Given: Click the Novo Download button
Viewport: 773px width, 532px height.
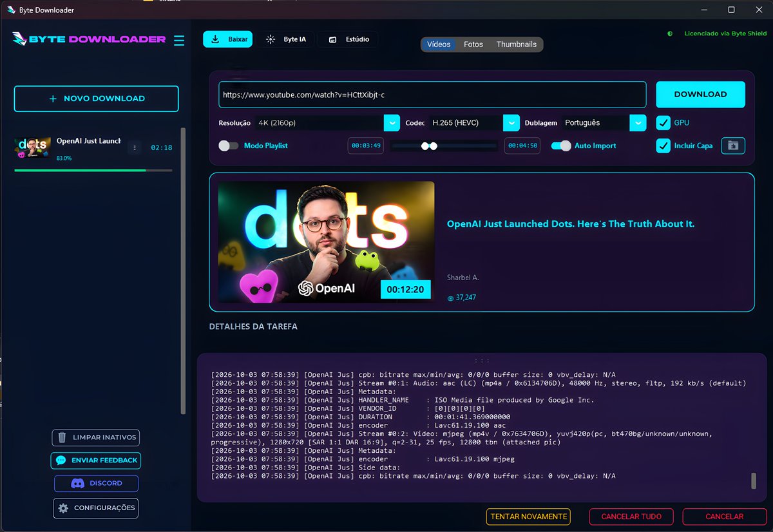Looking at the screenshot, I should tap(97, 99).
